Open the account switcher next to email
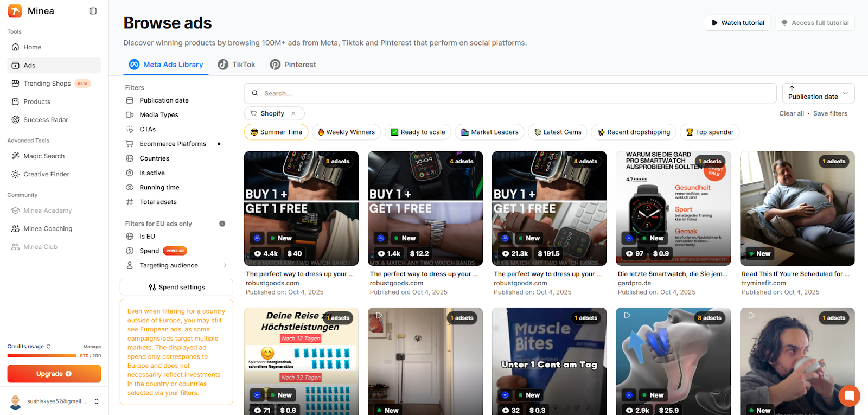Viewport: 868px width, 415px height. [97, 401]
